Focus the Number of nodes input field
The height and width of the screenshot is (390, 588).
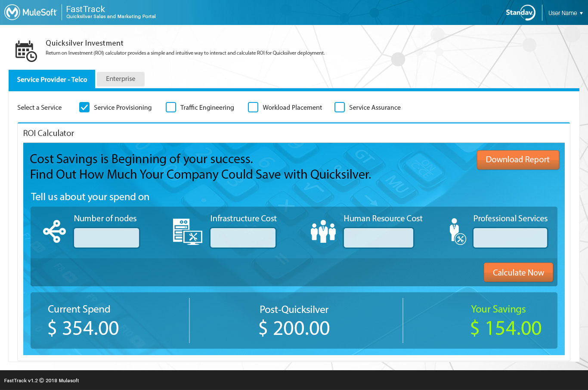click(x=106, y=238)
